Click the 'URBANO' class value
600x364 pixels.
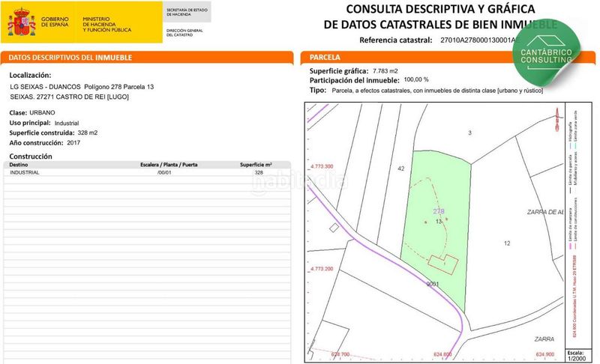(42, 112)
